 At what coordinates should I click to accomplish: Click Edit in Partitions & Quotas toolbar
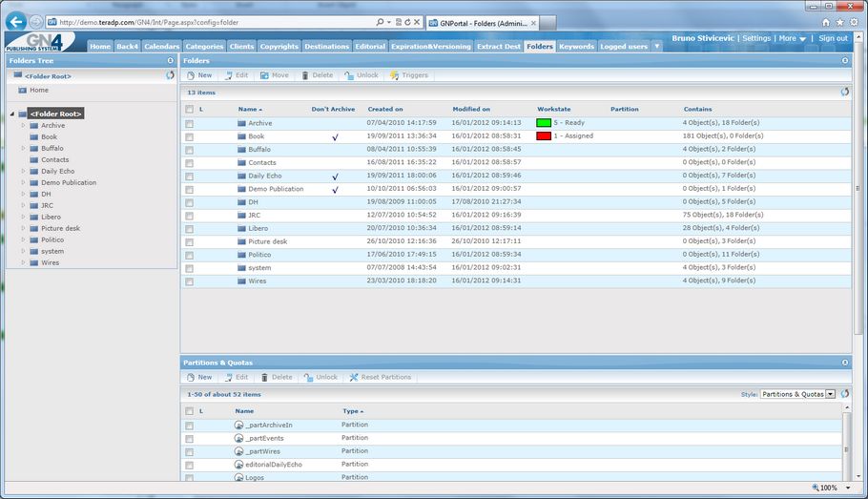pyautogui.click(x=237, y=377)
